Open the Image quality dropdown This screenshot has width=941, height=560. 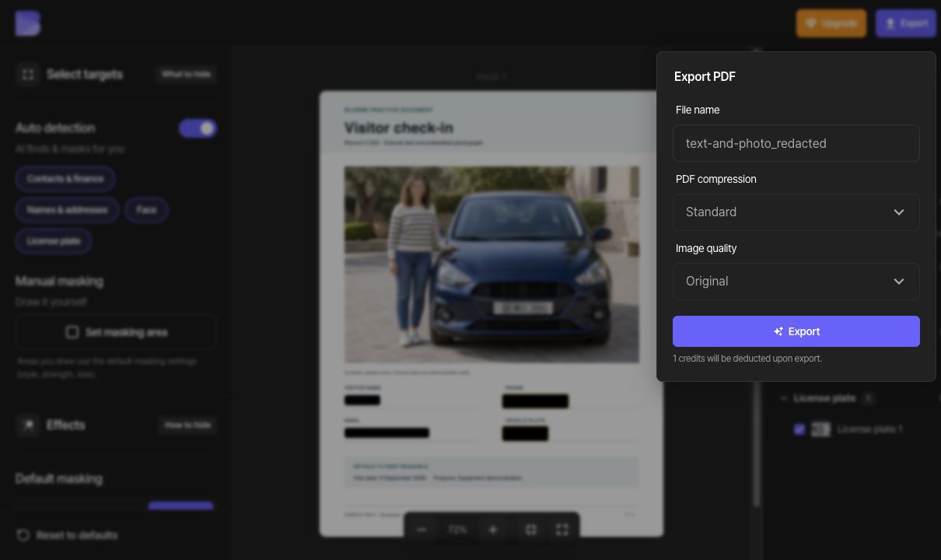click(796, 282)
